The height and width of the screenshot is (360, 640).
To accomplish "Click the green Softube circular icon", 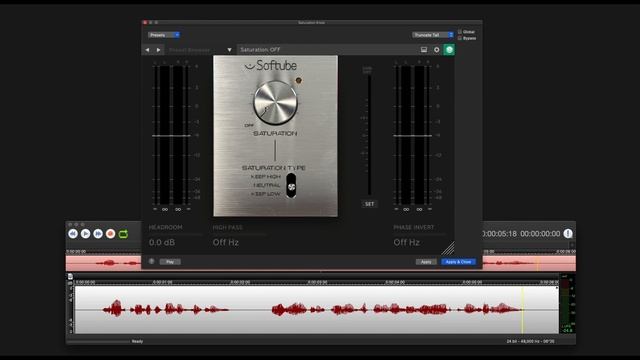I will coord(449,50).
